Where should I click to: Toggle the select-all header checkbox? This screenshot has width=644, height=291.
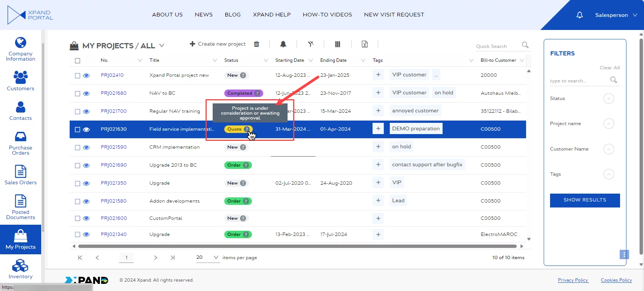(78, 61)
